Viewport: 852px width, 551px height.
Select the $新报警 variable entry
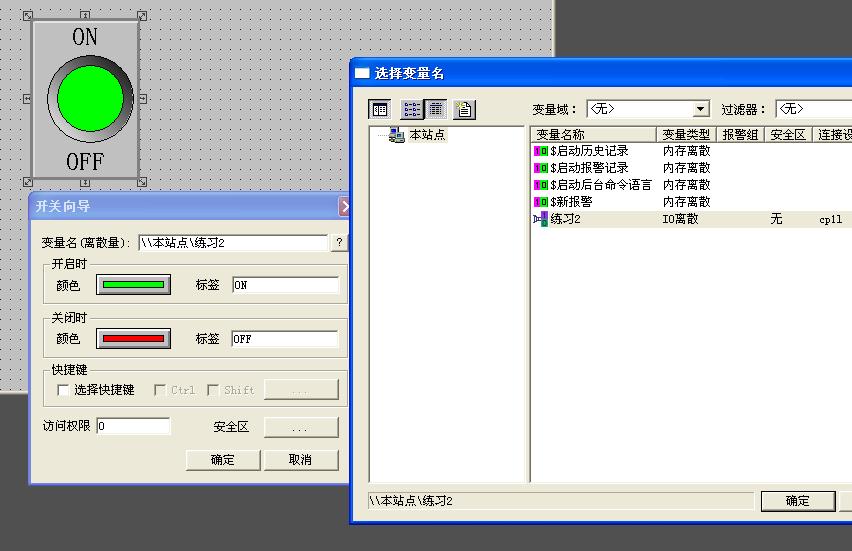(x=571, y=202)
